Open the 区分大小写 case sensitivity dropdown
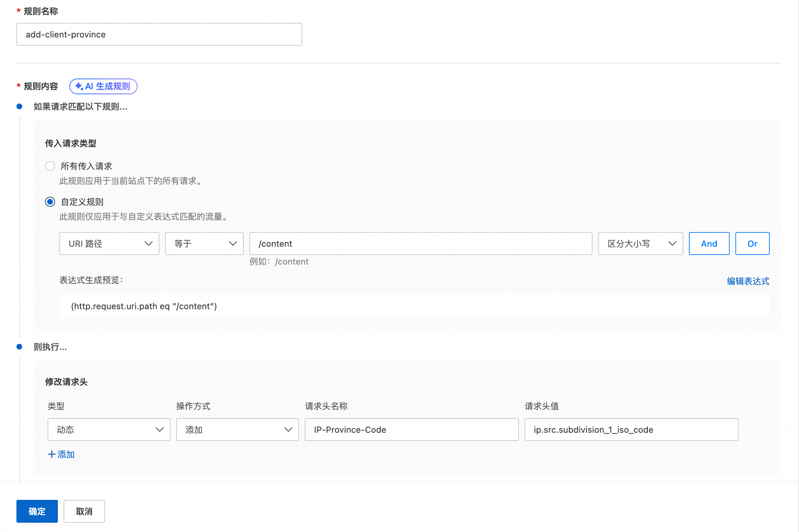This screenshot has width=799, height=532. (640, 244)
